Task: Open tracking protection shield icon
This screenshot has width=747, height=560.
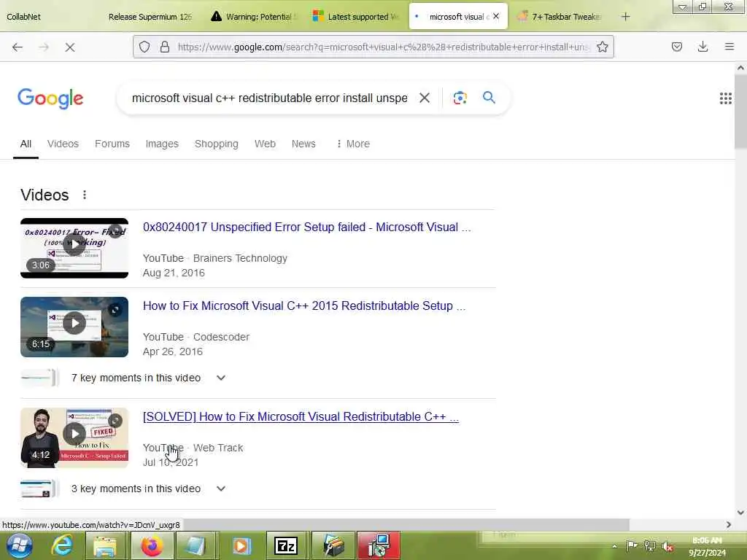Action: (144, 47)
